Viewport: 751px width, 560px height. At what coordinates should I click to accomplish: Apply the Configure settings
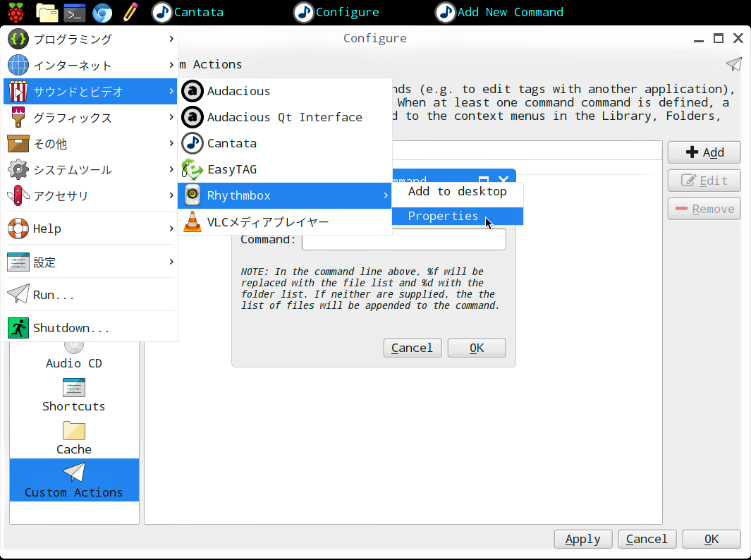(x=583, y=539)
